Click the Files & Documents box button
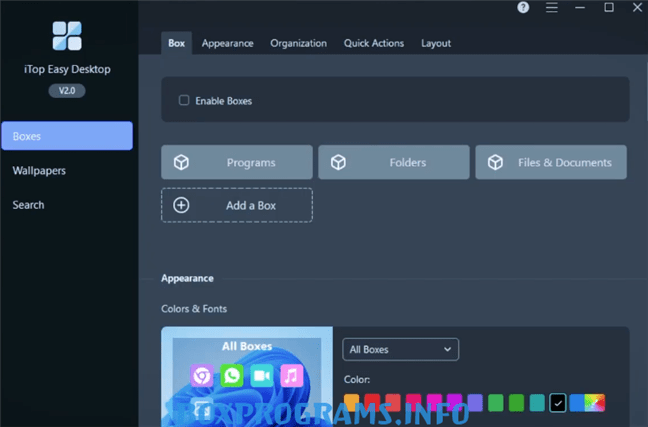This screenshot has width=648, height=427. (551, 162)
